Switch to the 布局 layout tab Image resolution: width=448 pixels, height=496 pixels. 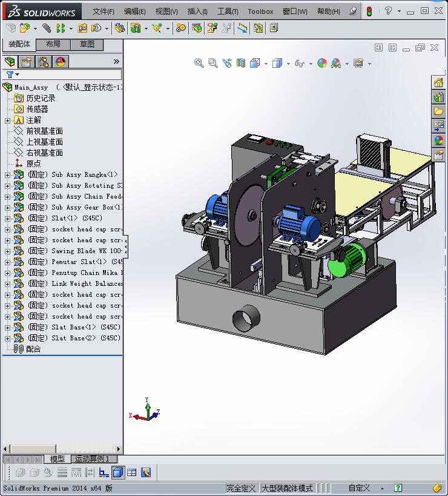pyautogui.click(x=53, y=44)
